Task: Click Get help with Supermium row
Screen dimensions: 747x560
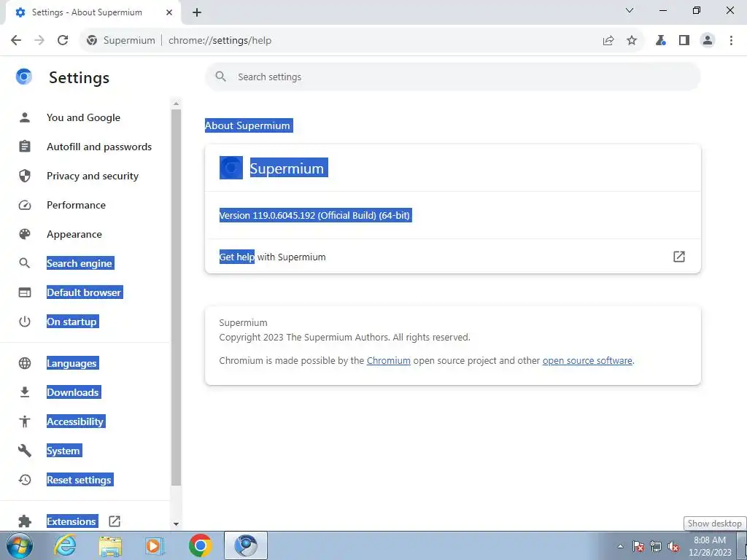Action: (452, 257)
